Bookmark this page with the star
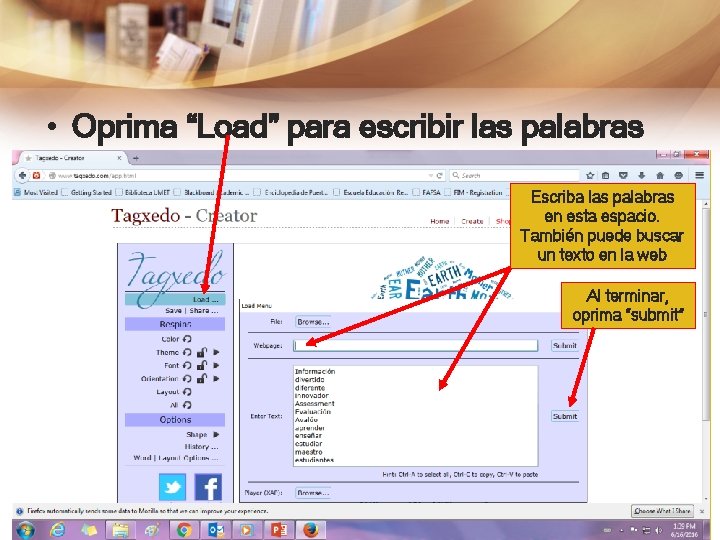Screen dimensions: 720x540 (x=590, y=175)
